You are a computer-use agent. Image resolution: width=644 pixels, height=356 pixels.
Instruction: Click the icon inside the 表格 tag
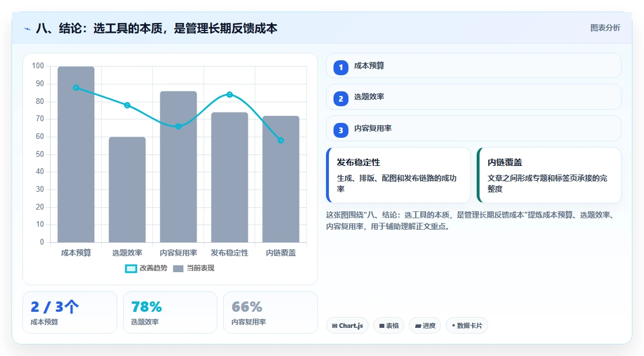(x=382, y=326)
